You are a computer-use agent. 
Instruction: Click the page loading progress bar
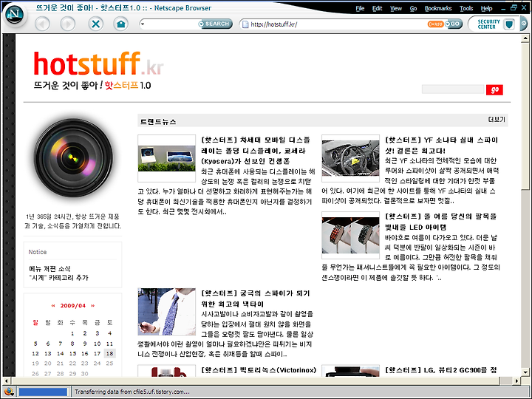point(43,392)
